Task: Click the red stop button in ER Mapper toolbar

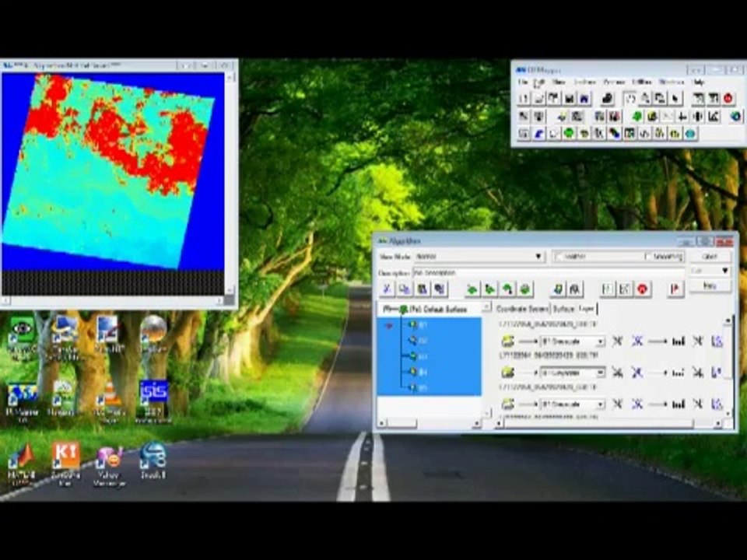Action: tap(728, 99)
